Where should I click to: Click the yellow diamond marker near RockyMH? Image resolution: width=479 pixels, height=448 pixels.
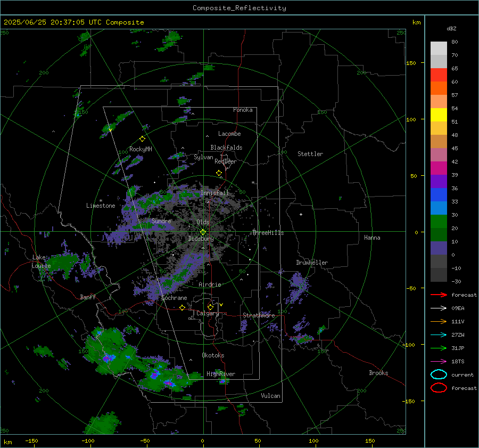142,139
